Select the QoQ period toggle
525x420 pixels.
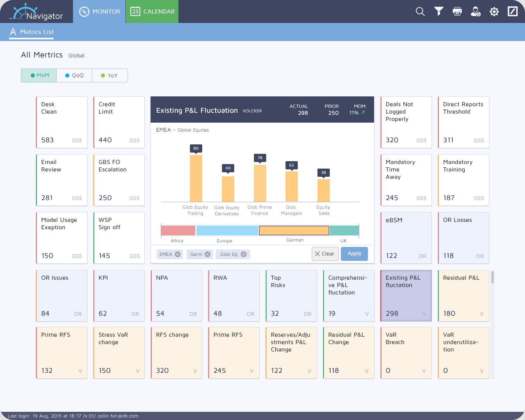click(x=74, y=75)
